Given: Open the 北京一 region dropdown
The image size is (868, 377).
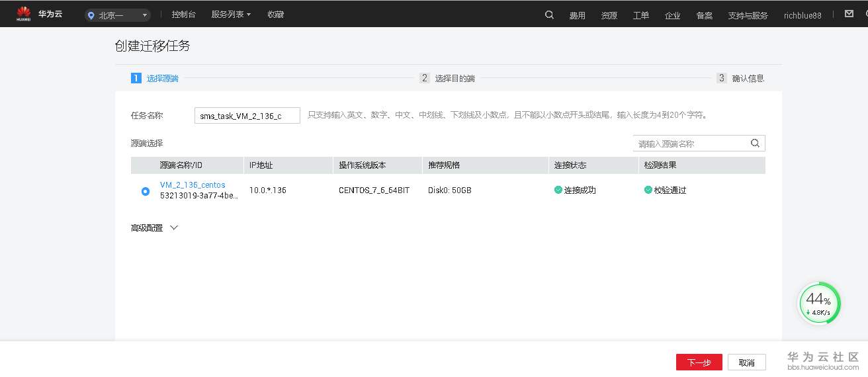Looking at the screenshot, I should coord(118,15).
